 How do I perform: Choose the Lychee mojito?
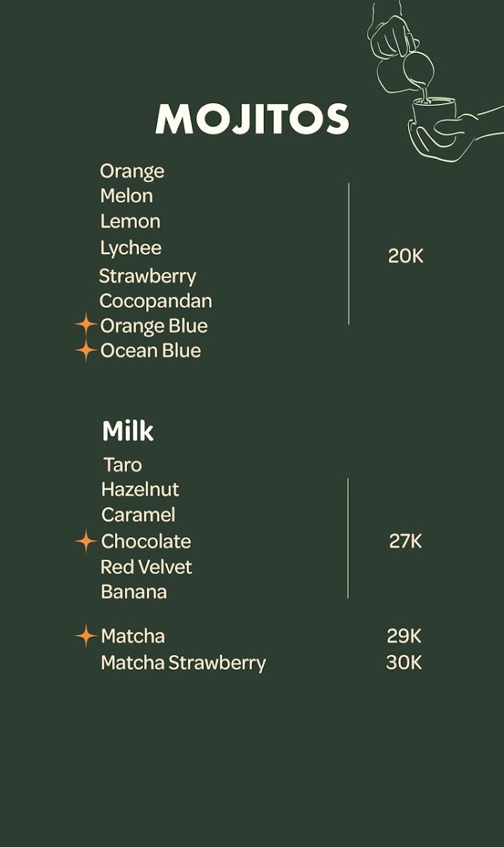(131, 248)
